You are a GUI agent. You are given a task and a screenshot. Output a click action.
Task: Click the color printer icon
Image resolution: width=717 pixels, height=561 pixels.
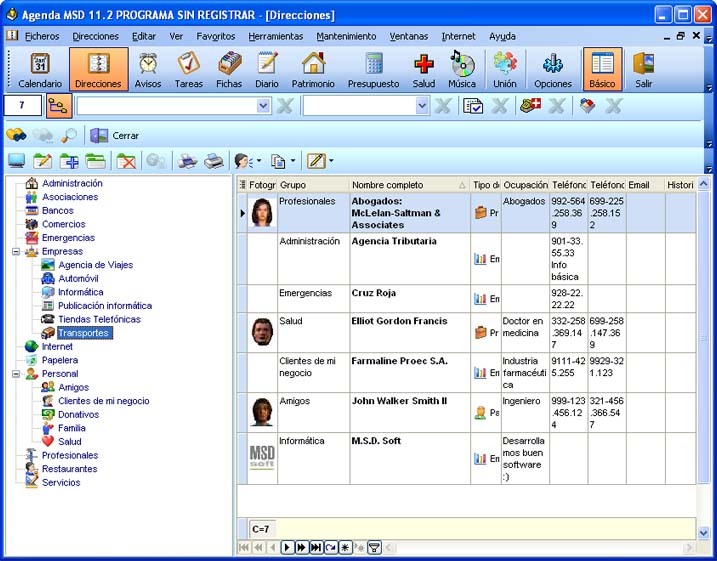coord(187,161)
